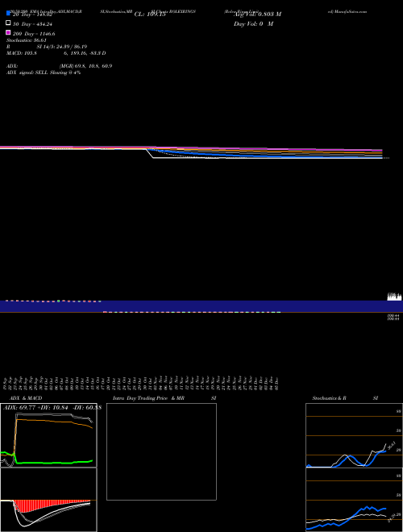Click the 'ADX signal: SELL' text
The image size is (403, 532).
(x=26, y=73)
